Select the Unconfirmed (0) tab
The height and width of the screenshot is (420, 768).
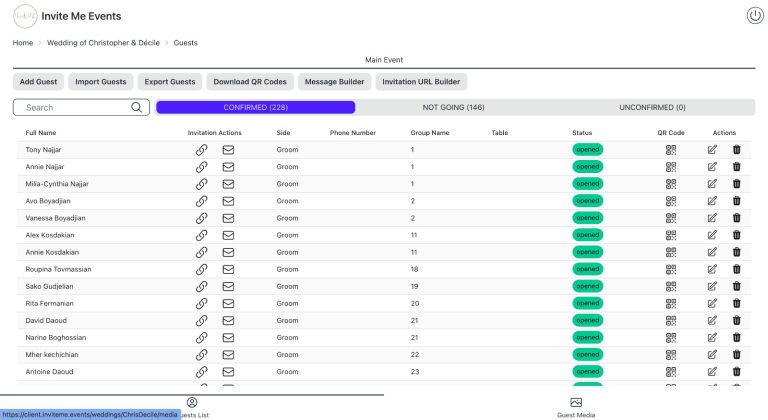click(652, 107)
